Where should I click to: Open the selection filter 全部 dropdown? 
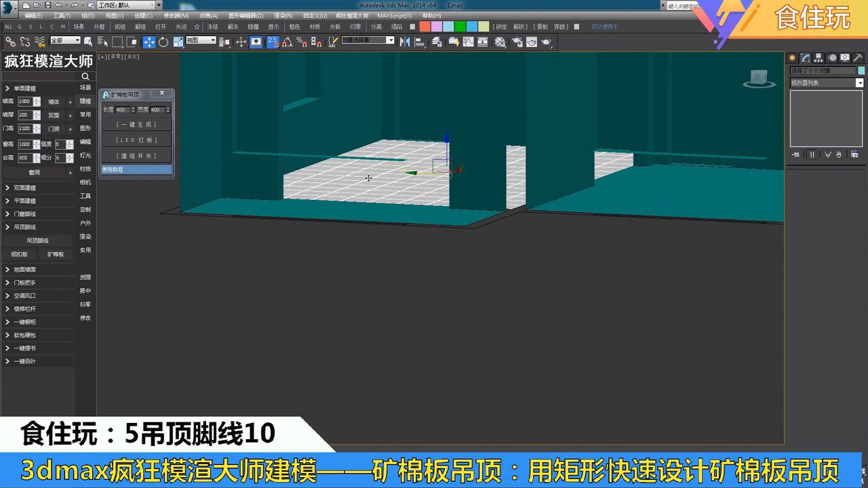[x=65, y=41]
